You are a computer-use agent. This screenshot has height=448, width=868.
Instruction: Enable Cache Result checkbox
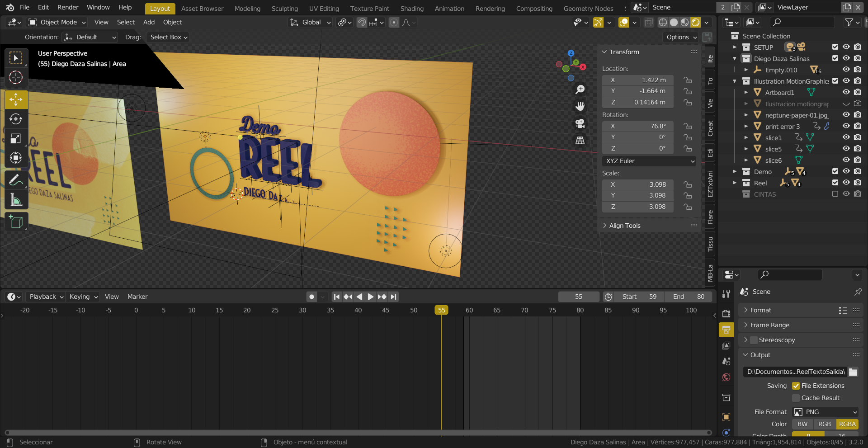coord(796,398)
